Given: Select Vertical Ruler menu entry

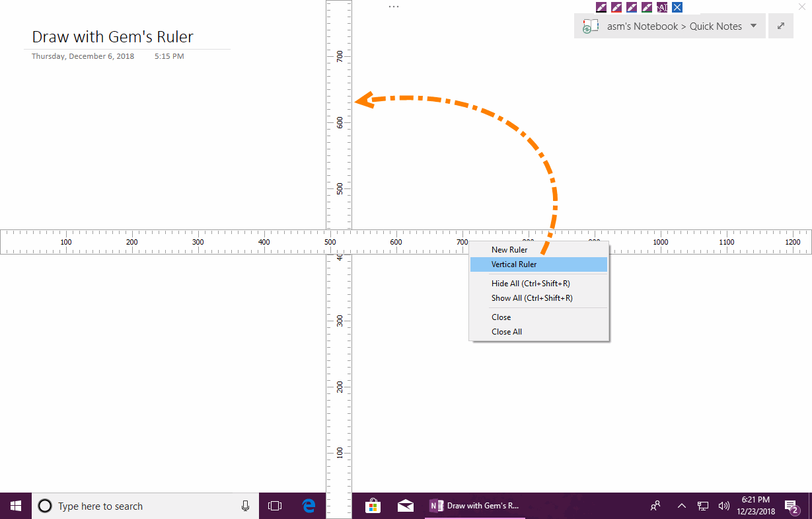Looking at the screenshot, I should (x=538, y=264).
